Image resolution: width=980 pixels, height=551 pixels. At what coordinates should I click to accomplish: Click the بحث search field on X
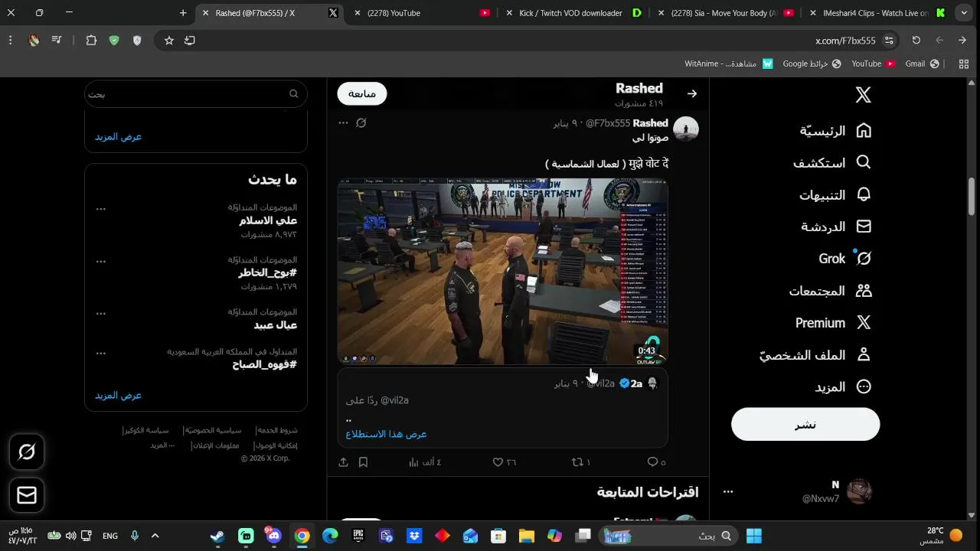196,93
